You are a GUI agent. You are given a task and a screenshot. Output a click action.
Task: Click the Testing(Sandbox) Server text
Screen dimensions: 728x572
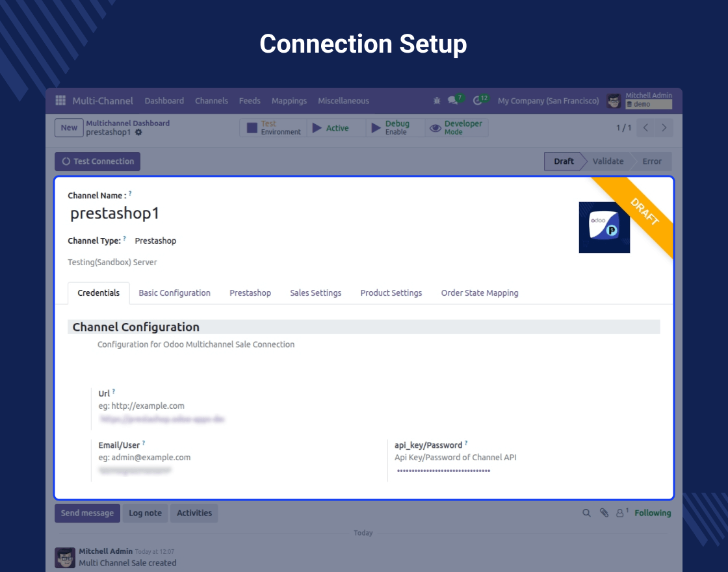(x=112, y=263)
